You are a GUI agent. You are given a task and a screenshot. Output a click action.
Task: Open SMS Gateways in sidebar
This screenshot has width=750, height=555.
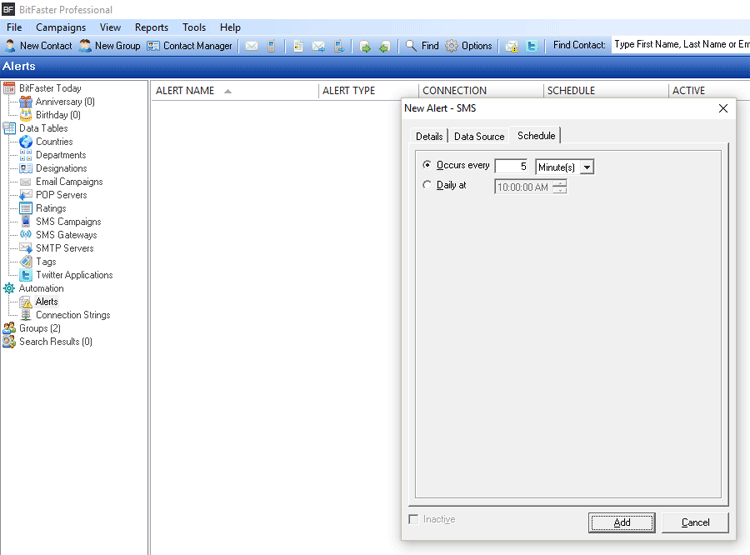[66, 235]
